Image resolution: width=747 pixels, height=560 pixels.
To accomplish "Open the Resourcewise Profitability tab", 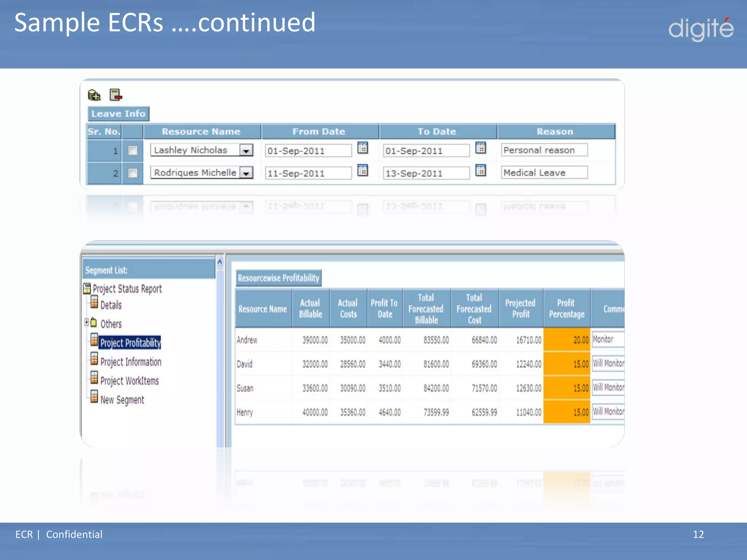I will [279, 278].
